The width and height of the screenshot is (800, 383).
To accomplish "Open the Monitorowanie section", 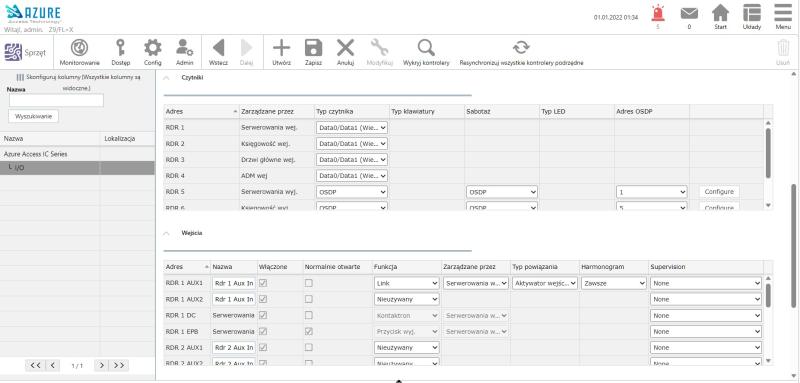I will [80, 53].
